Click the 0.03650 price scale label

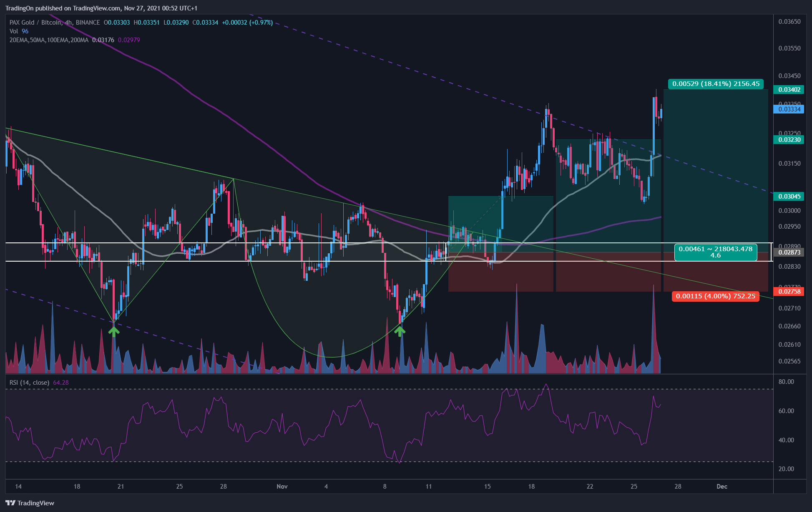click(x=789, y=22)
